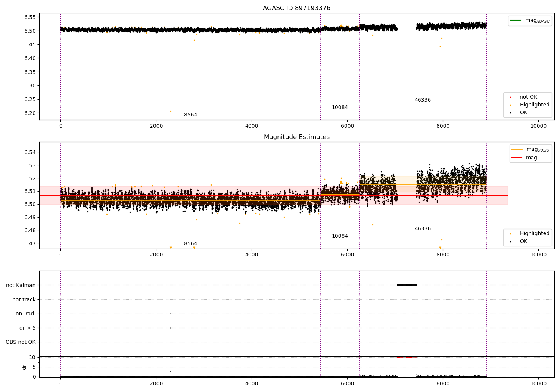This screenshot has width=560, height=392.
Task: Click the "Magnitude Estimates" plot title
Action: click(x=296, y=137)
